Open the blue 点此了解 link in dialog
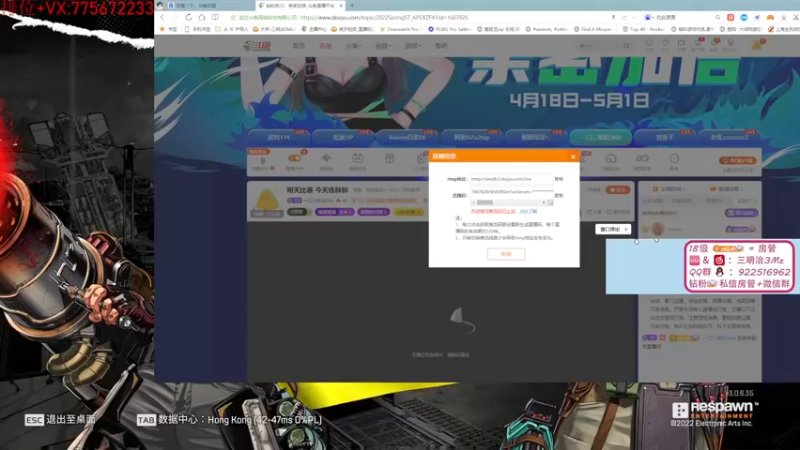Image resolution: width=800 pixels, height=450 pixels. pos(528,211)
